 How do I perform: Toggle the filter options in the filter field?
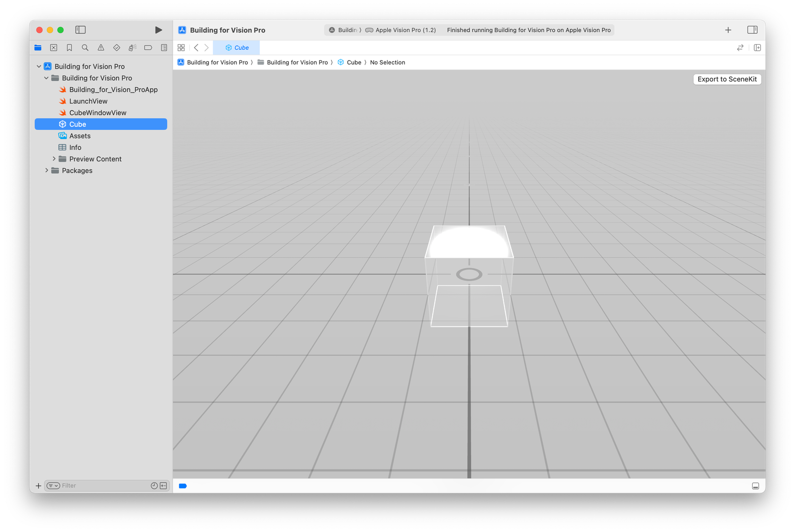pyautogui.click(x=53, y=485)
